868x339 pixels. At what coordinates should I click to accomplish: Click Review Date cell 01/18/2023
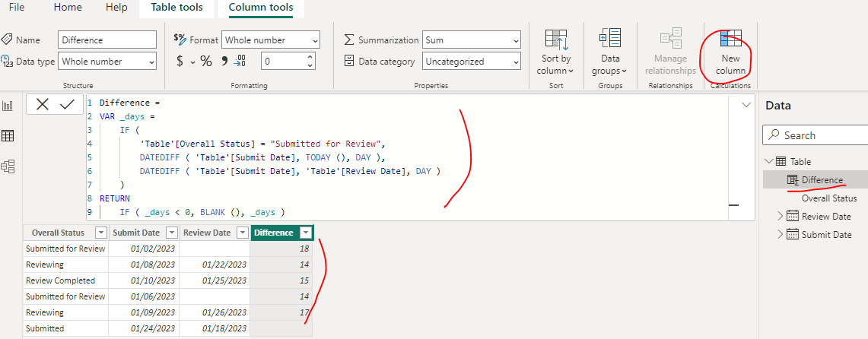[x=215, y=328]
